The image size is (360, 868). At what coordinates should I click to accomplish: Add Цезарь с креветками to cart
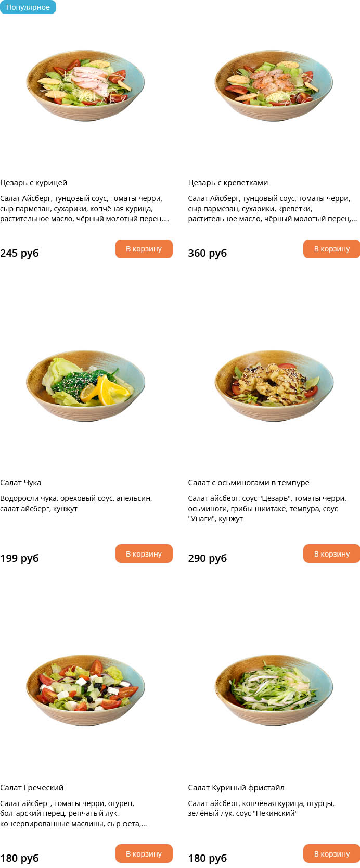point(331,249)
